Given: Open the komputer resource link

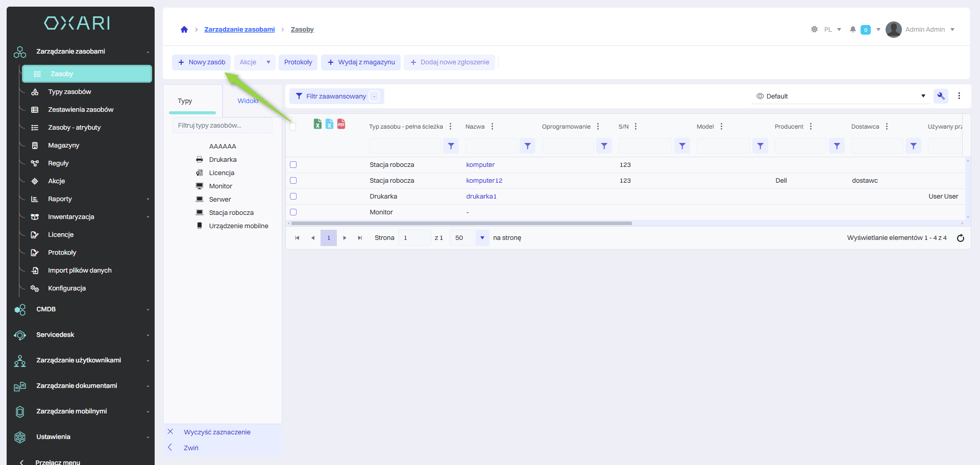Looking at the screenshot, I should pyautogui.click(x=480, y=165).
